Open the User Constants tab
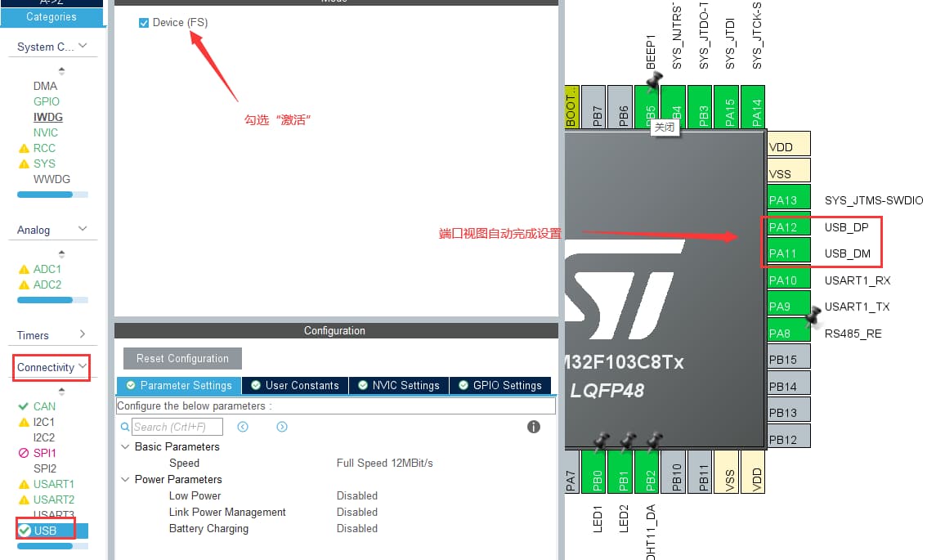936x560 pixels. coord(294,386)
